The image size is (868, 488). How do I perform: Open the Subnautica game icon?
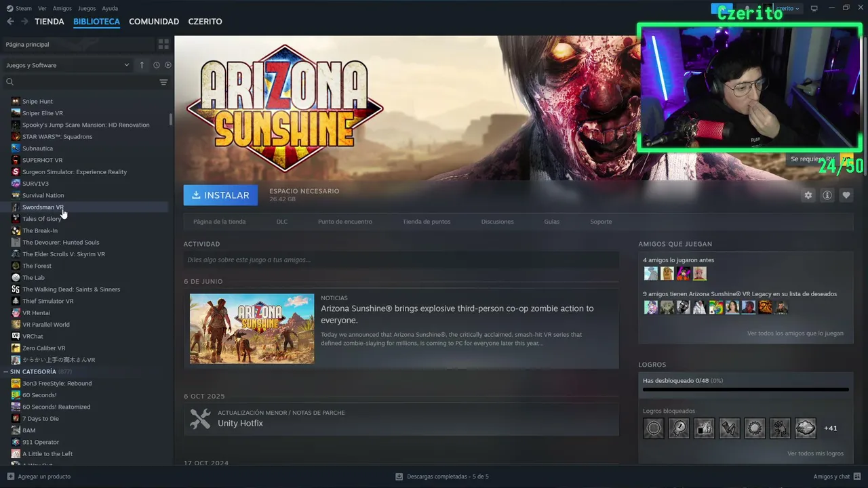click(16, 148)
